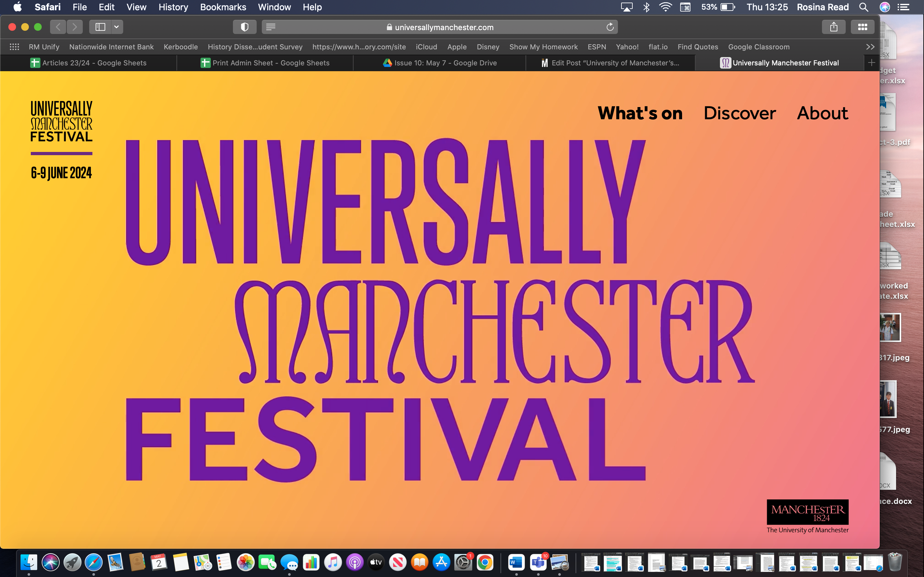924x577 pixels.
Task: Open the Reader view icon in address bar
Action: 271,27
